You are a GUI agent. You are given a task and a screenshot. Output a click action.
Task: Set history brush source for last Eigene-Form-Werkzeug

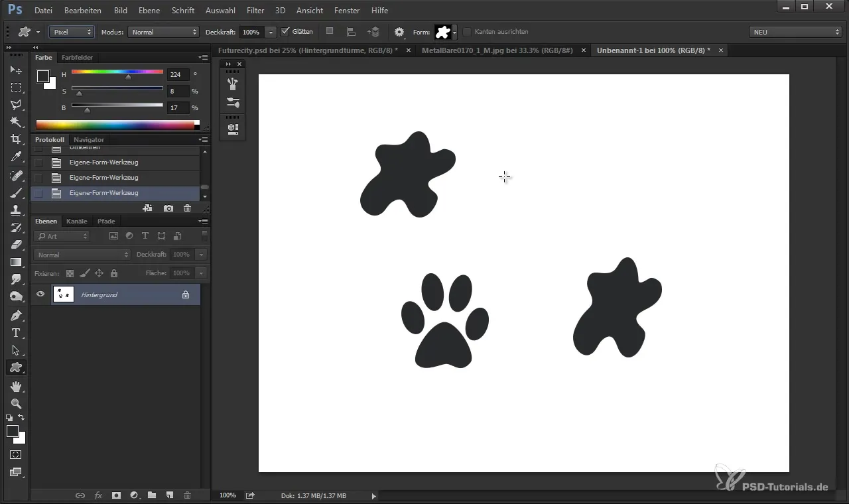(x=38, y=193)
